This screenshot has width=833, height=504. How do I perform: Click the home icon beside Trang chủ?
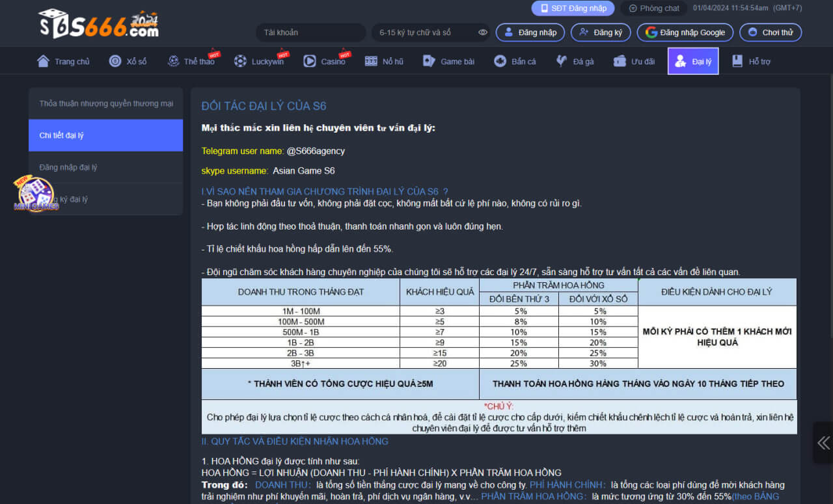44,61
